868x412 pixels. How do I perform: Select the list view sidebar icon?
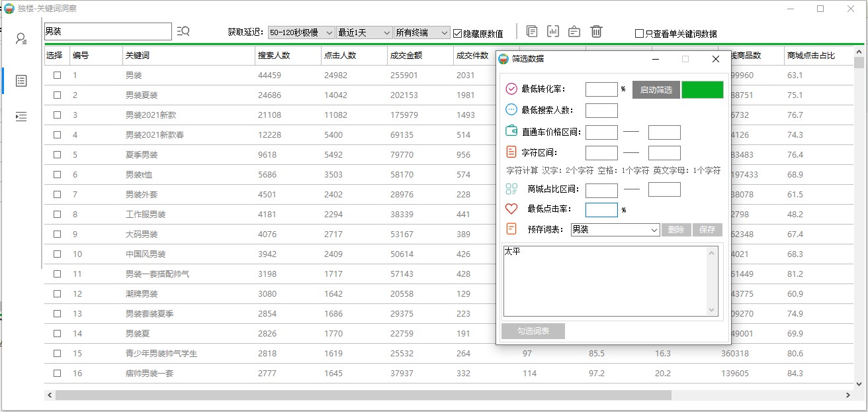tap(21, 81)
